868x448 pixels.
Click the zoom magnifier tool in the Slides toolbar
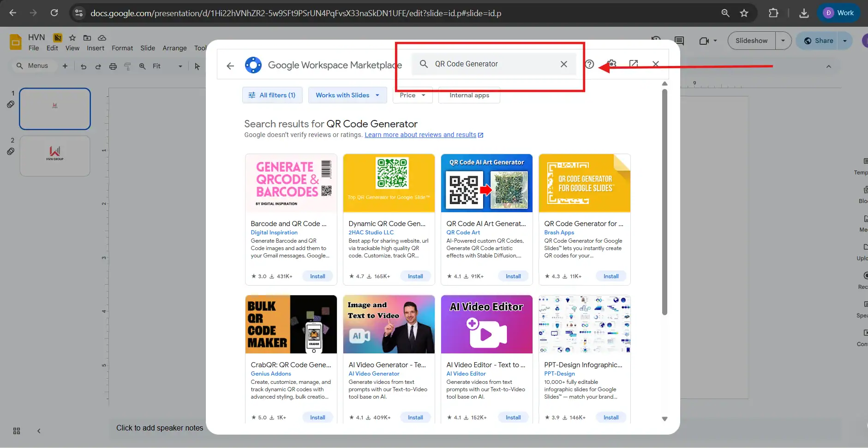pos(142,66)
